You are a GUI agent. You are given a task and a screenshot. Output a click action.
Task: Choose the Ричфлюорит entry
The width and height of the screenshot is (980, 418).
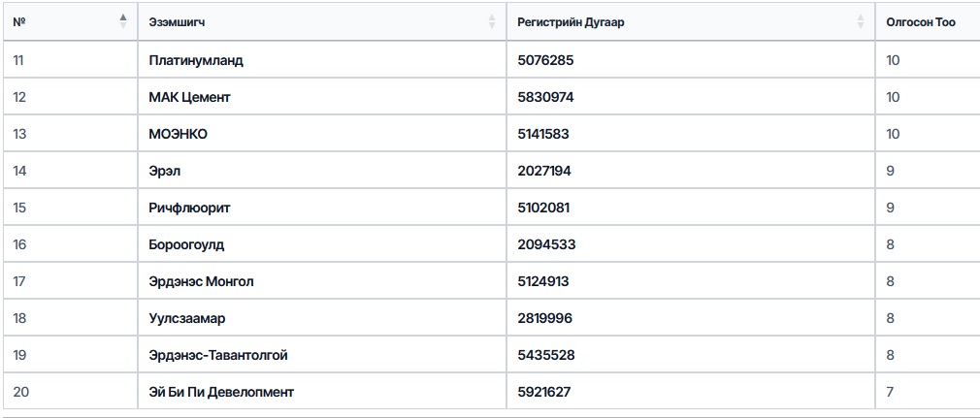tap(189, 209)
